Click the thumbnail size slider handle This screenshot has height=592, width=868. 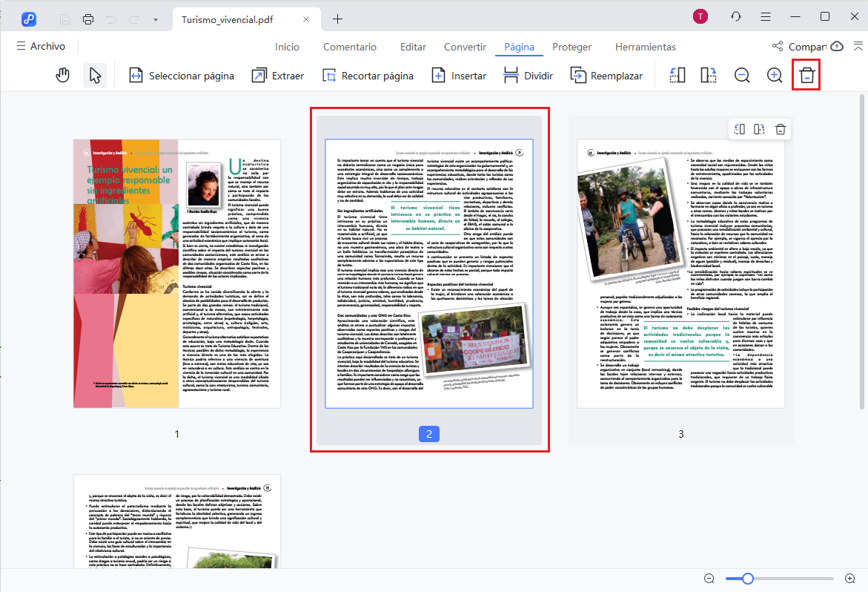pyautogui.click(x=748, y=579)
